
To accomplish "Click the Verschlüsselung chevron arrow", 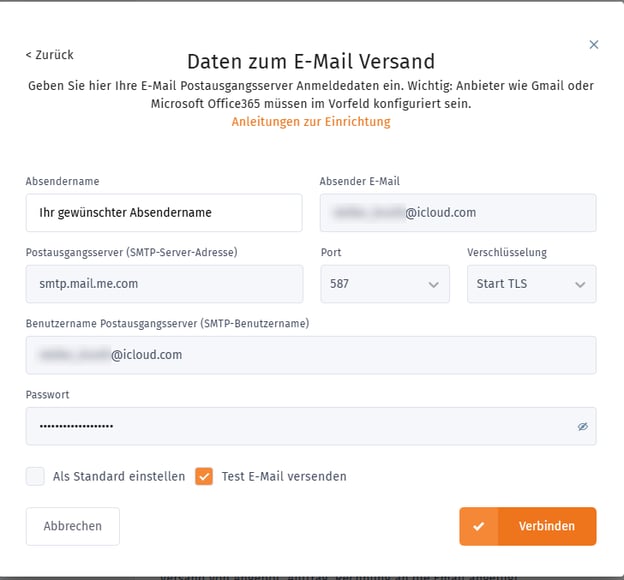I will click(580, 285).
